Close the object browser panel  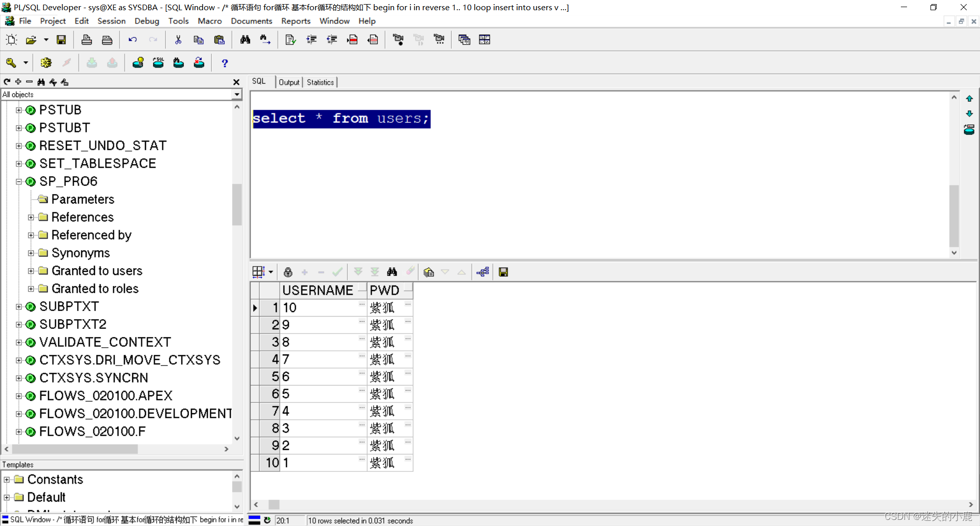[236, 82]
